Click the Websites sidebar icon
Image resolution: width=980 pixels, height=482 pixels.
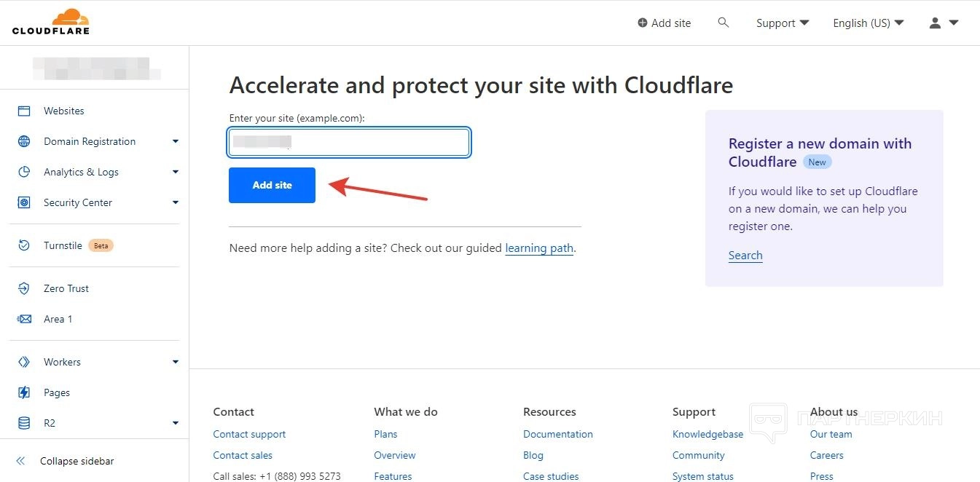pyautogui.click(x=24, y=111)
